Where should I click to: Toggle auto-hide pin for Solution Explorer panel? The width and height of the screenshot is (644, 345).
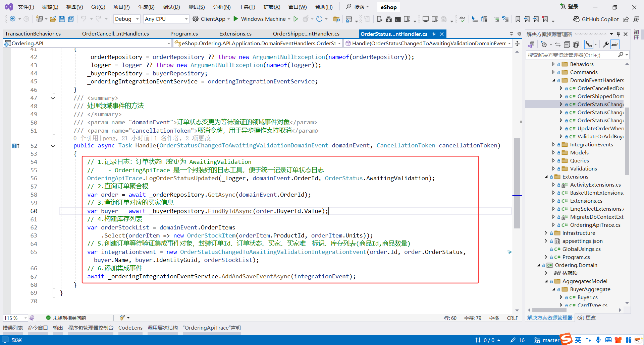618,34
